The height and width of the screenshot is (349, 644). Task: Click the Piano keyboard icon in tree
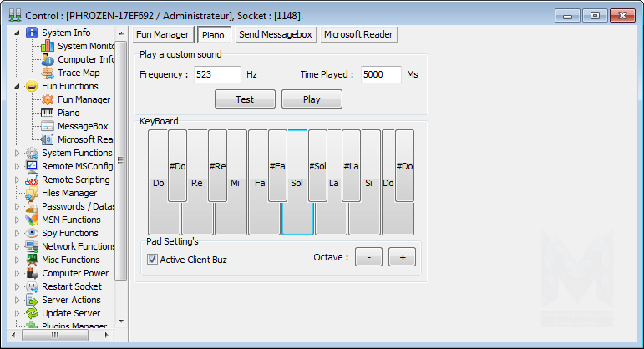point(48,113)
